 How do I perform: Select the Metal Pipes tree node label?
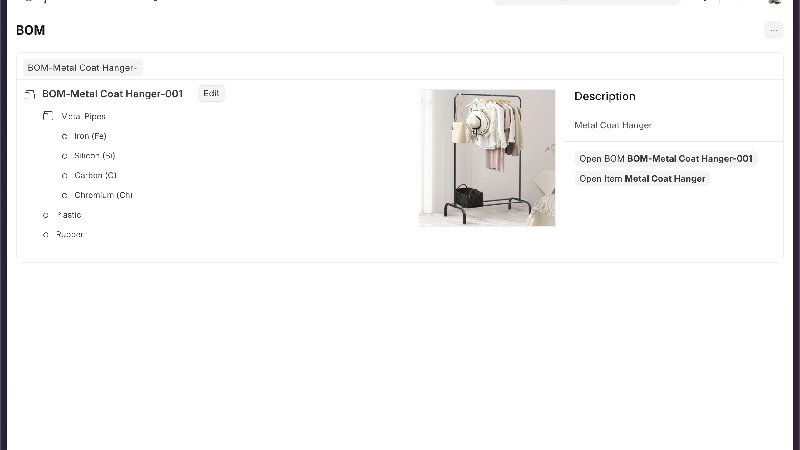click(x=83, y=116)
